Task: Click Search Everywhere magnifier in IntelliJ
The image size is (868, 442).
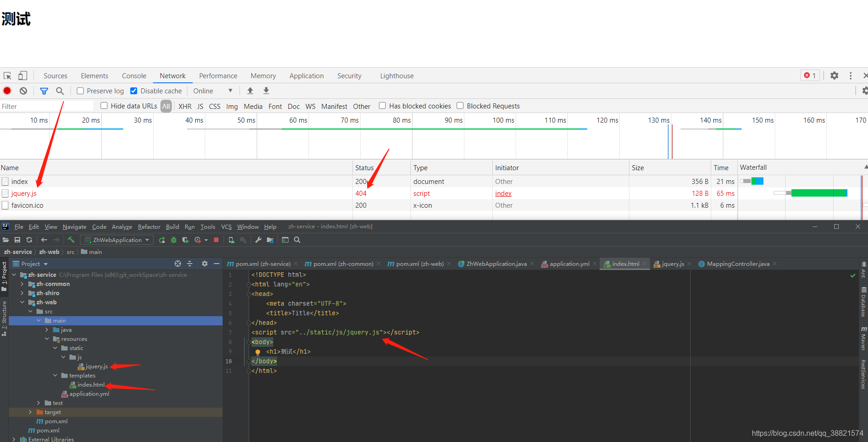Action: point(297,240)
